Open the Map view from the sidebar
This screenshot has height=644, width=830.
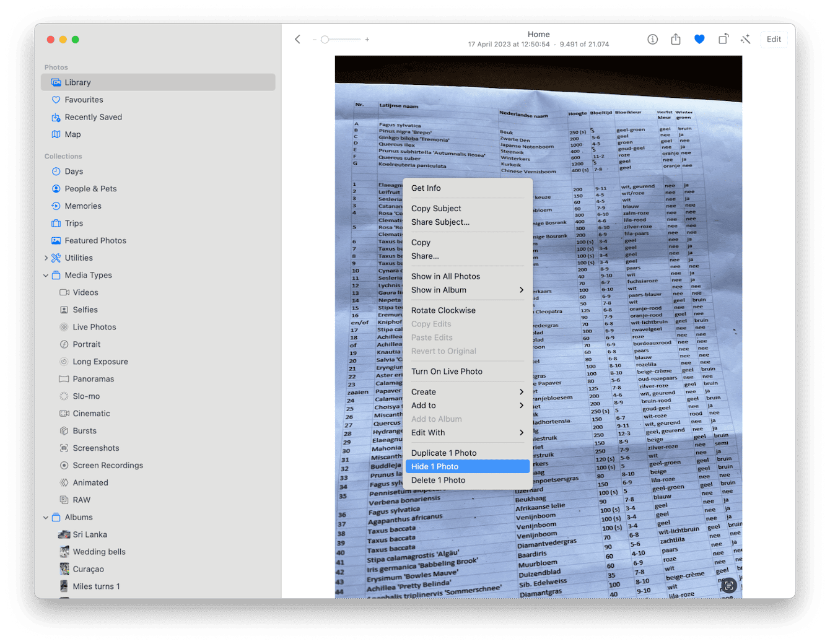[73, 134]
